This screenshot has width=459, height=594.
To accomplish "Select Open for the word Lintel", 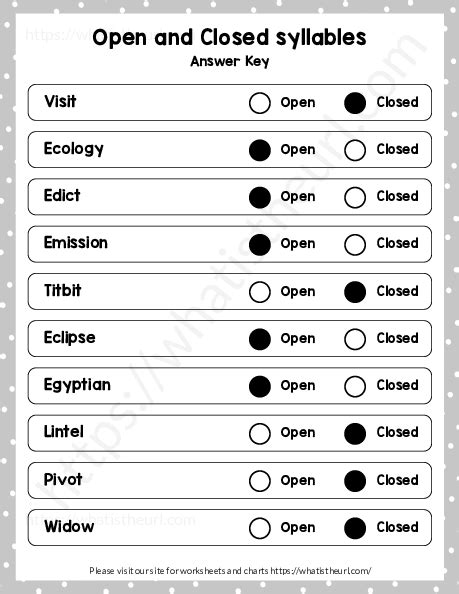I will coord(260,433).
